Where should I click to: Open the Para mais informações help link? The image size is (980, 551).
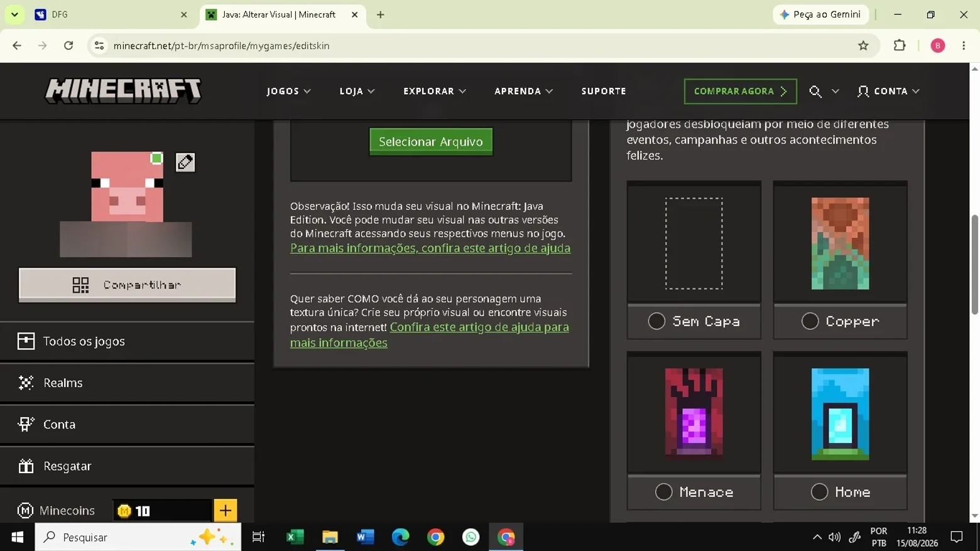[x=430, y=248]
